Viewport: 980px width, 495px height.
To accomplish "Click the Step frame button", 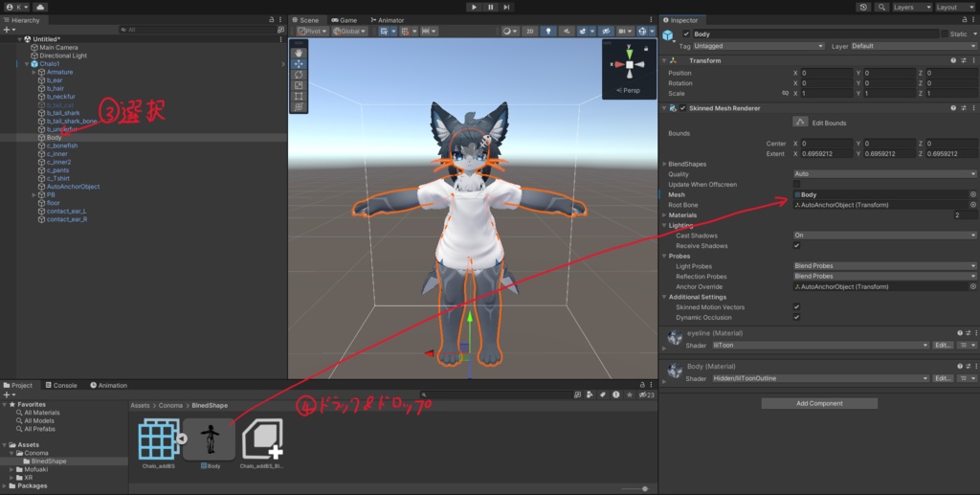I will [506, 7].
